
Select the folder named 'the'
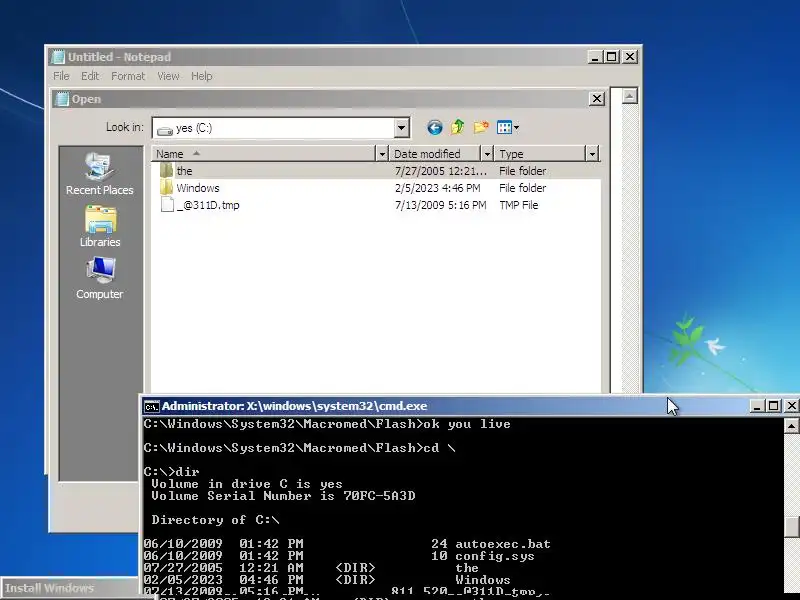pos(376,171)
